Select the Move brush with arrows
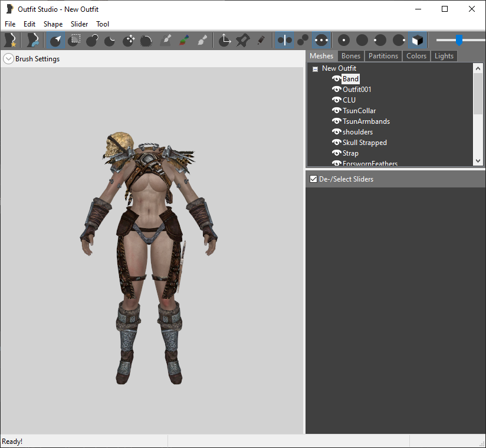 click(129, 40)
